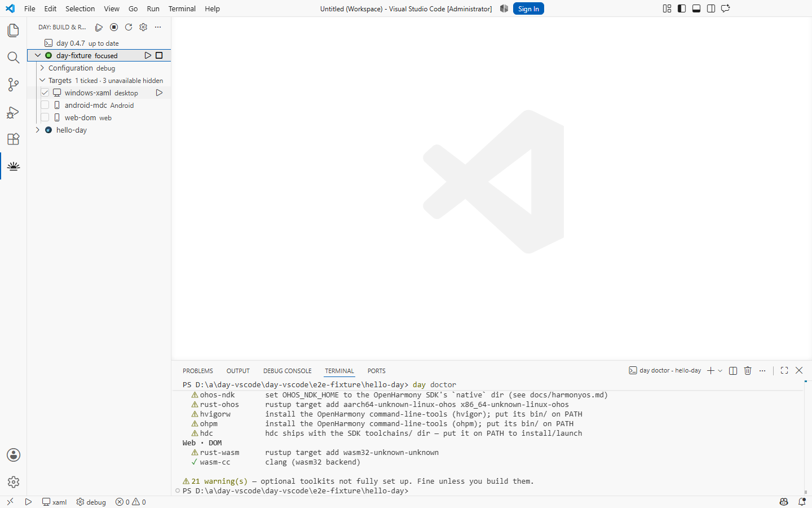Tick the android-mdc target checkbox
The height and width of the screenshot is (508, 812).
(45, 105)
